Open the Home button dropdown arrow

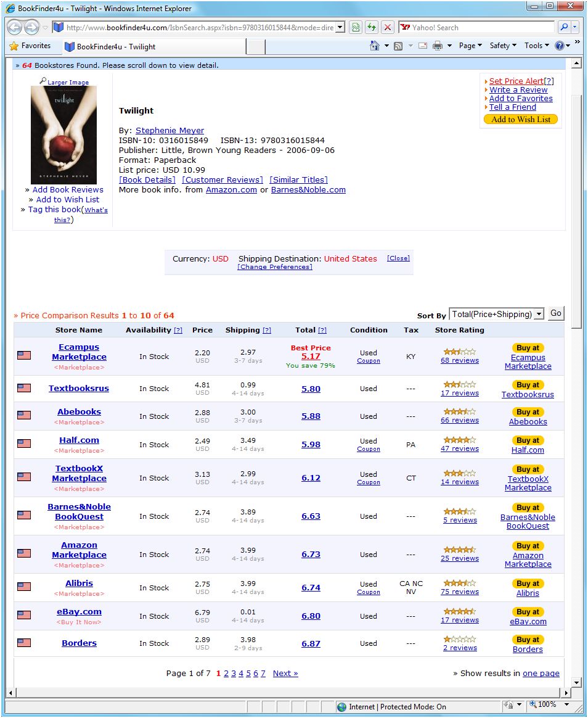pos(386,46)
